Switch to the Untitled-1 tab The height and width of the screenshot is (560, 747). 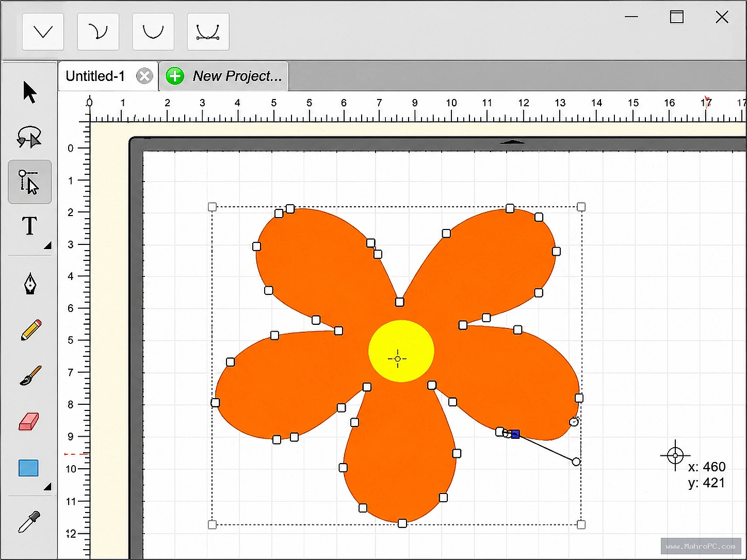95,76
